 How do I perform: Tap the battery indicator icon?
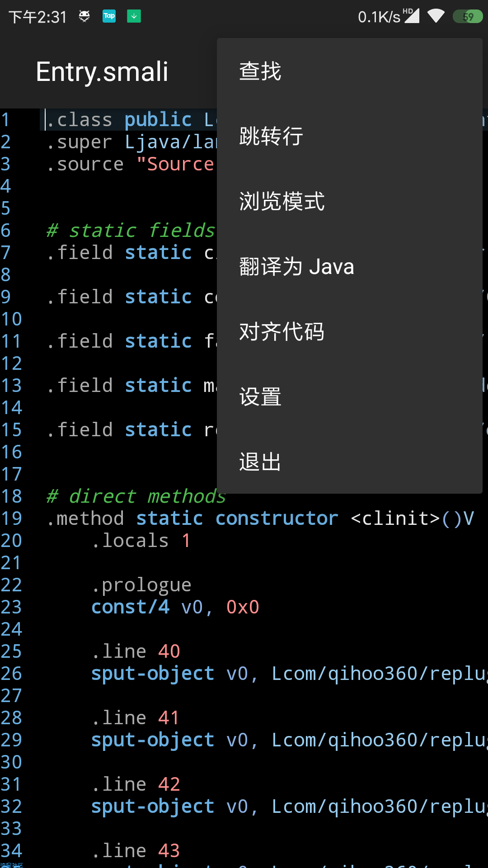pos(468,17)
